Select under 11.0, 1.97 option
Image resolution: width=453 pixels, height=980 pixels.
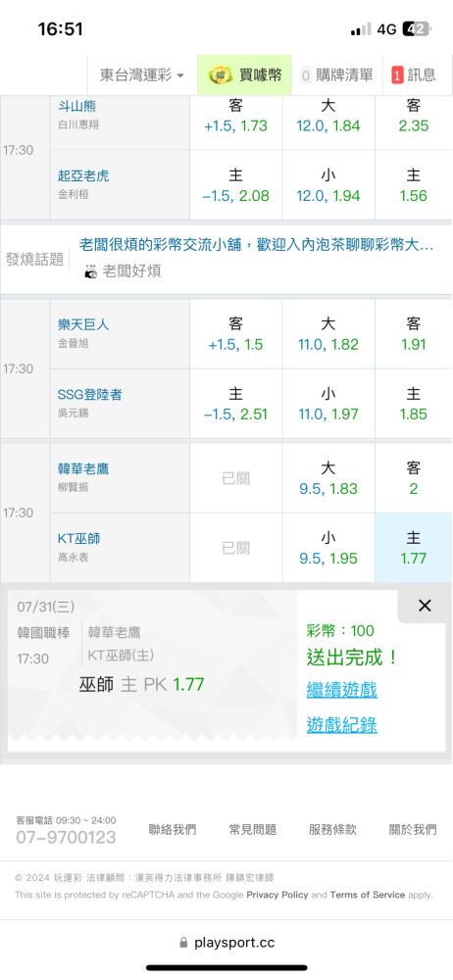pos(328,404)
